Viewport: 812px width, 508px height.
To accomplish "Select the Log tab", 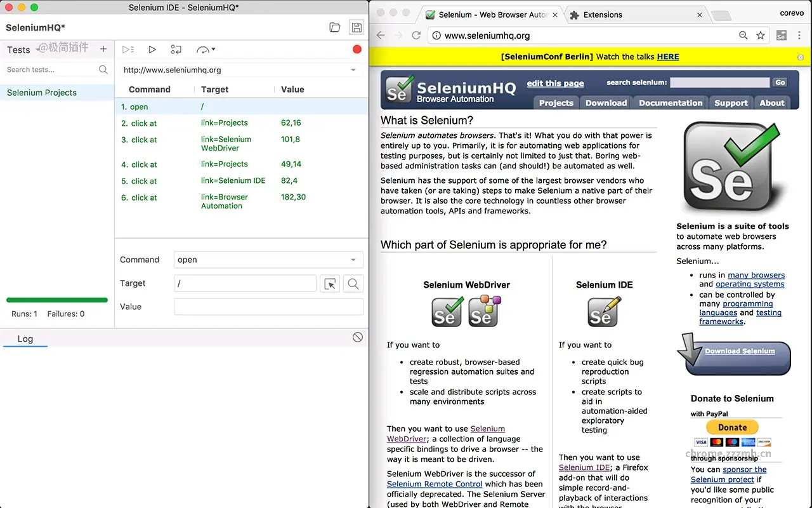I will (x=25, y=338).
